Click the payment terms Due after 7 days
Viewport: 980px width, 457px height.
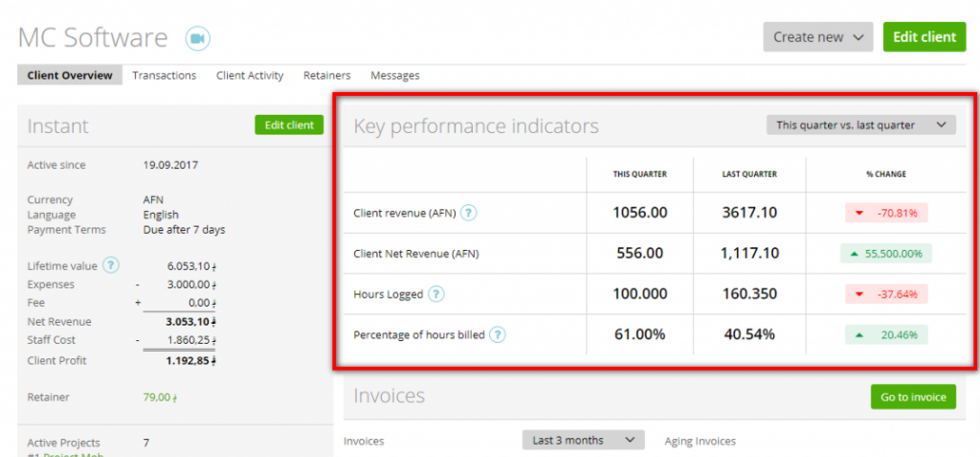185,230
